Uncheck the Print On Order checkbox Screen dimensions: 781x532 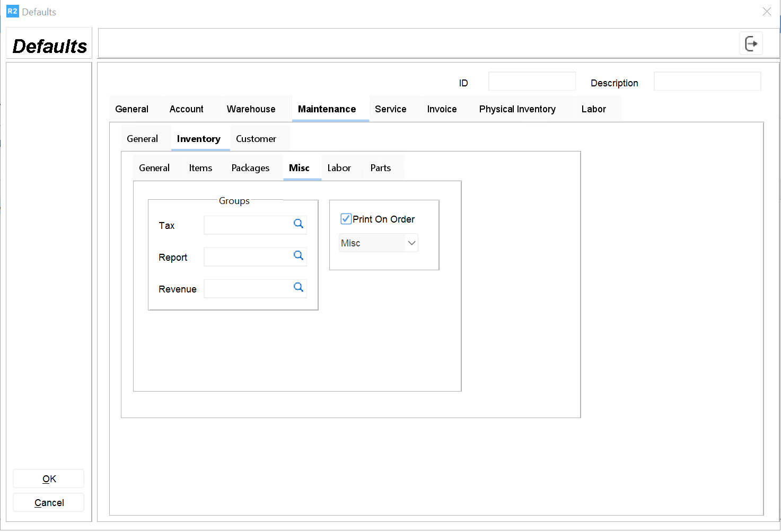[x=346, y=219]
